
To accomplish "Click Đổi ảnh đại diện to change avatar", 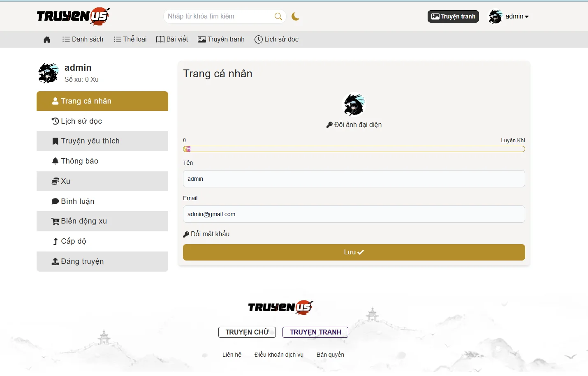I will (354, 125).
